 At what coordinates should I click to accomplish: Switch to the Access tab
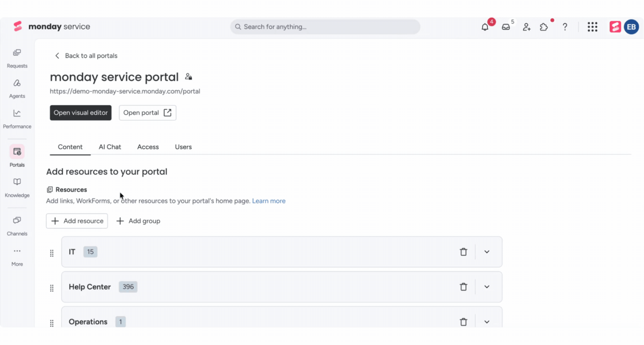click(x=148, y=147)
